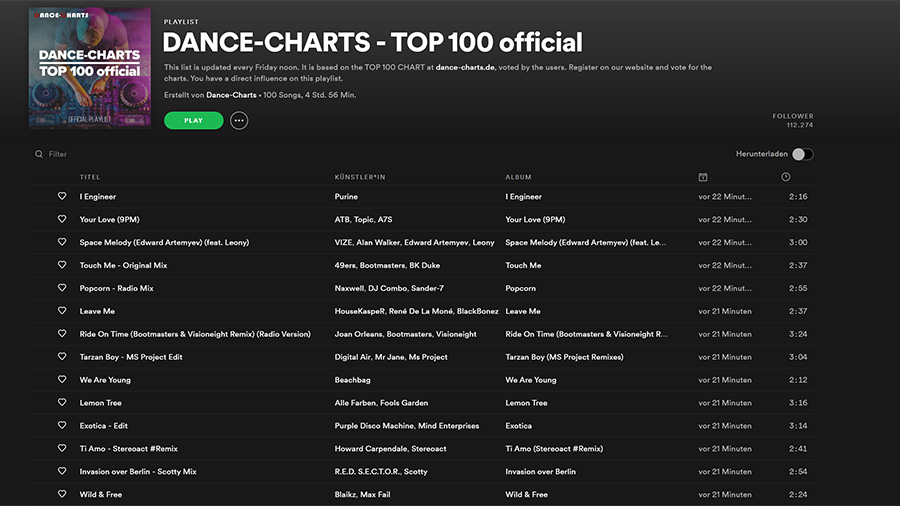Click artist Howard Carpendale
The height and width of the screenshot is (506, 900).
coord(371,449)
